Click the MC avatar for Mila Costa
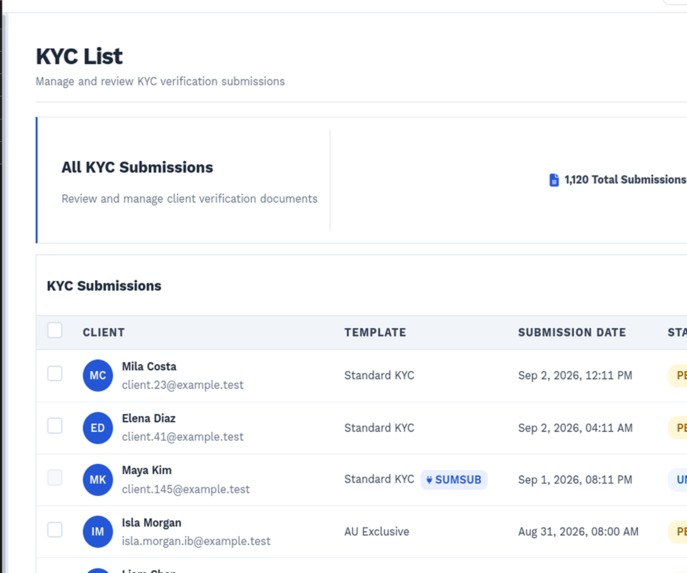687x573 pixels. click(x=98, y=375)
